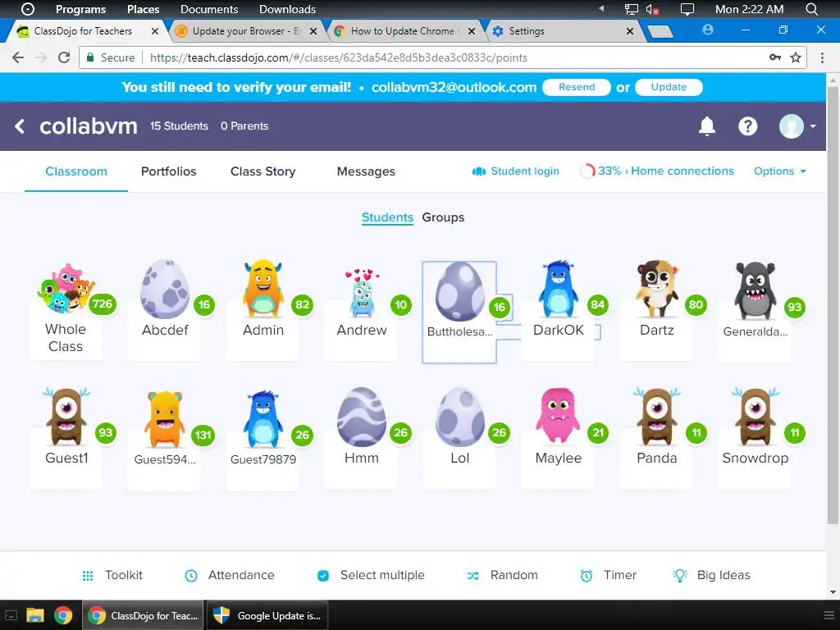Click the Big Ideas lightbulb icon
Image resolution: width=840 pixels, height=630 pixels.
click(x=680, y=575)
